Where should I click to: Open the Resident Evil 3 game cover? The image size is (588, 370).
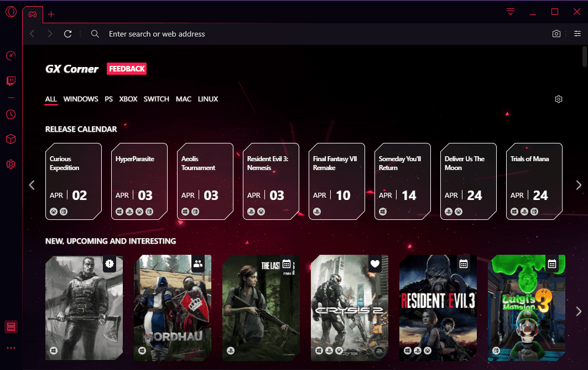click(438, 308)
